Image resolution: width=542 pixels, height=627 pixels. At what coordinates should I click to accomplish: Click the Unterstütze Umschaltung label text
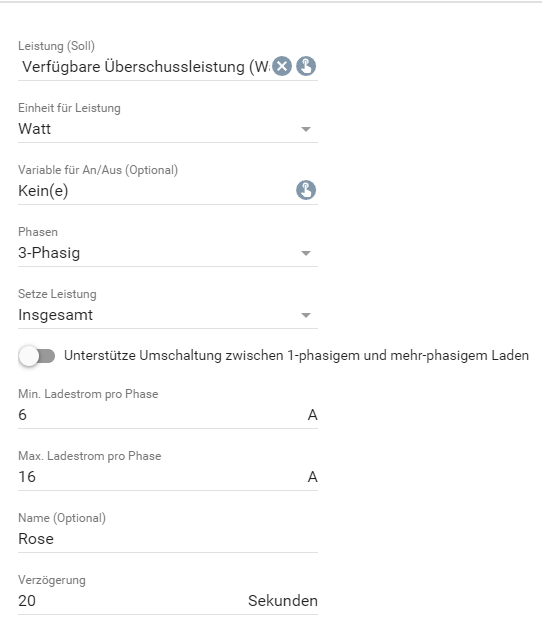point(296,355)
